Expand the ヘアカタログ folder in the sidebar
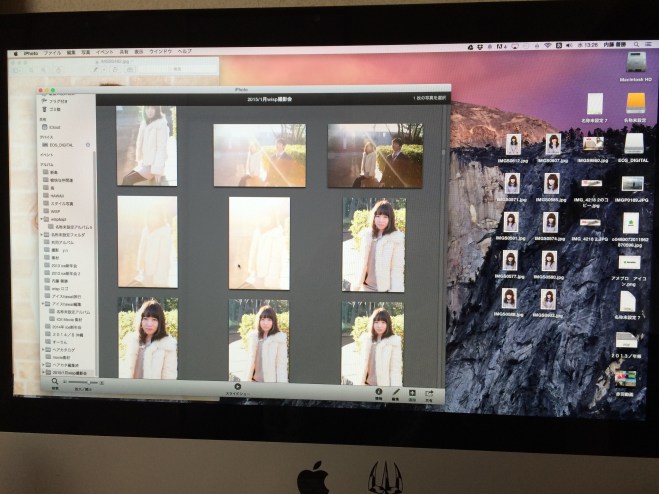659x494 pixels. tap(43, 351)
